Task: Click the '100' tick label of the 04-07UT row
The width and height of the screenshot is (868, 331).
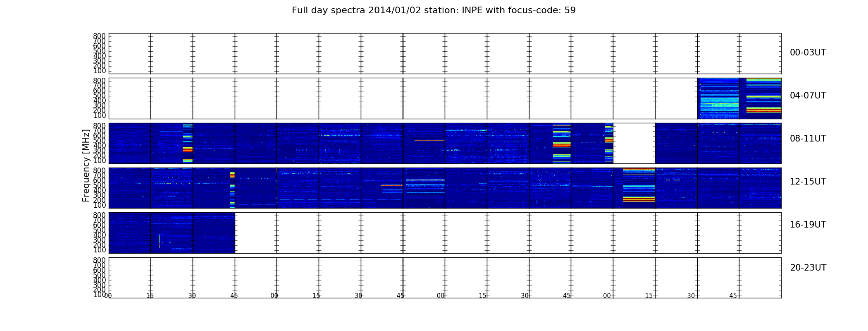Action: click(x=100, y=115)
